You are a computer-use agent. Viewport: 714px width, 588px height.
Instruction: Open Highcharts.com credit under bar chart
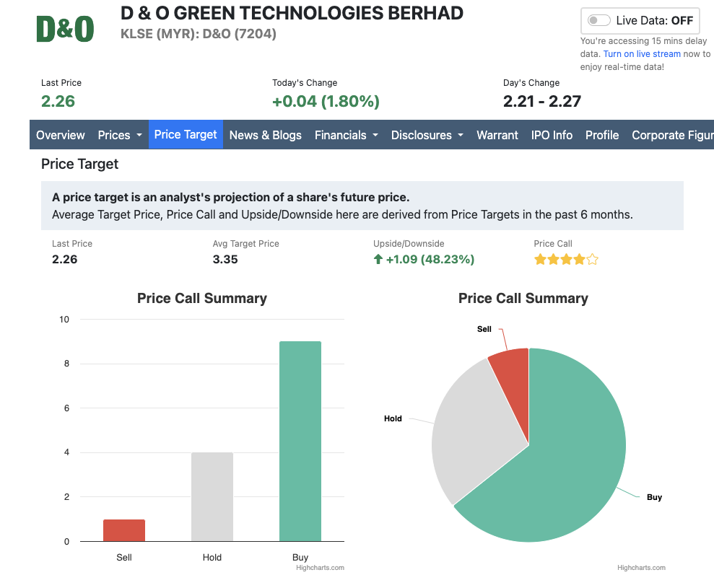[320, 568]
